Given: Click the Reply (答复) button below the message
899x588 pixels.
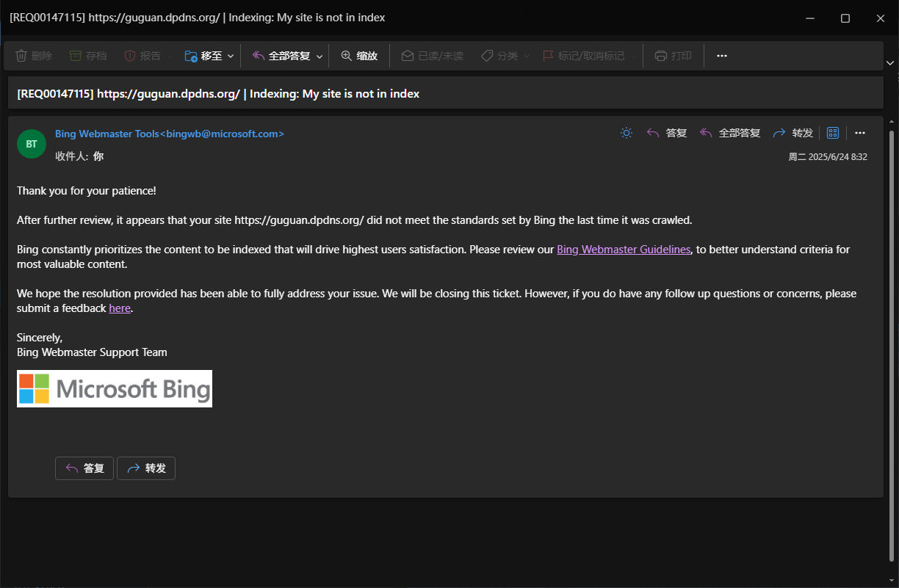Looking at the screenshot, I should (84, 468).
